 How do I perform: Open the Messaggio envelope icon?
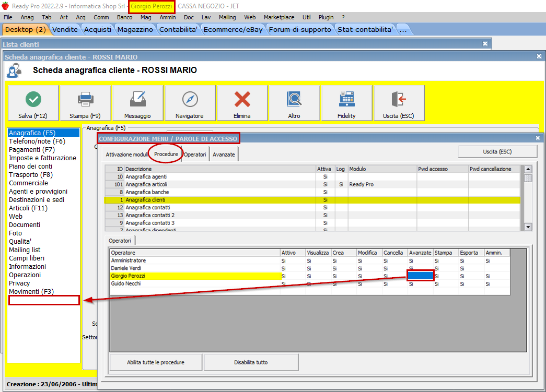(x=138, y=99)
